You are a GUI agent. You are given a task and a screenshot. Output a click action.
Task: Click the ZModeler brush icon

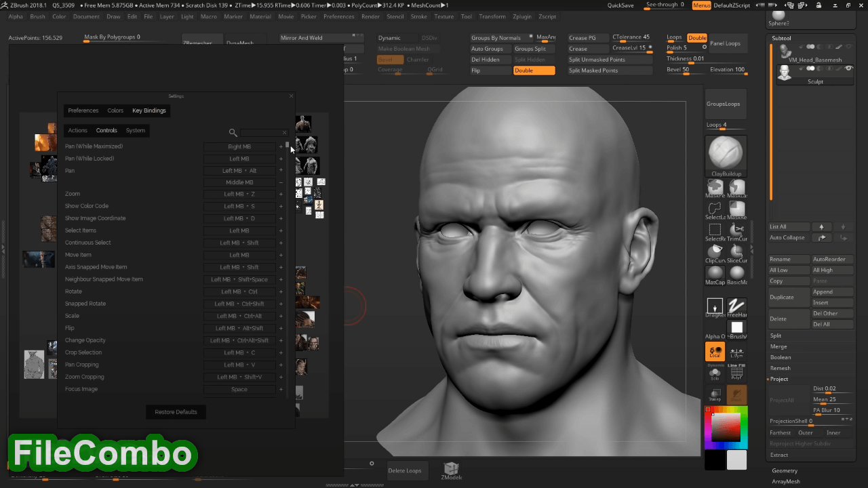451,470
